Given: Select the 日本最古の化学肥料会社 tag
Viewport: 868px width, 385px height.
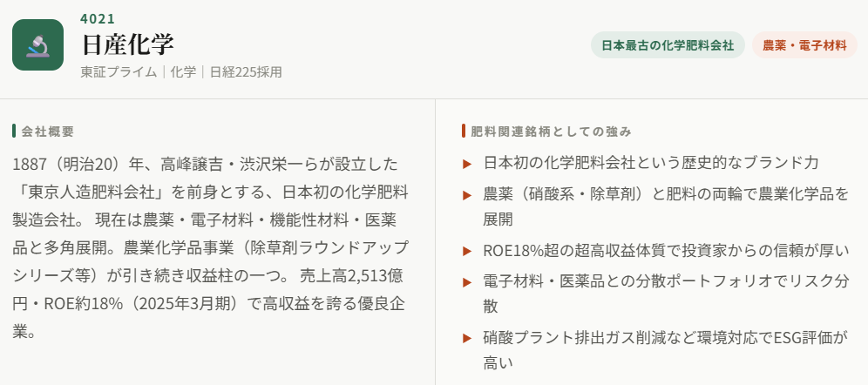Looking at the screenshot, I should 668,45.
